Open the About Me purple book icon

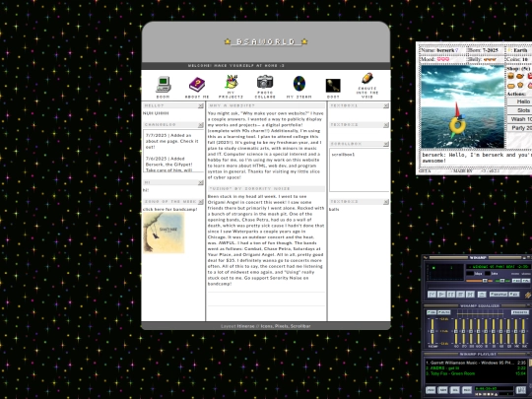[x=197, y=85]
